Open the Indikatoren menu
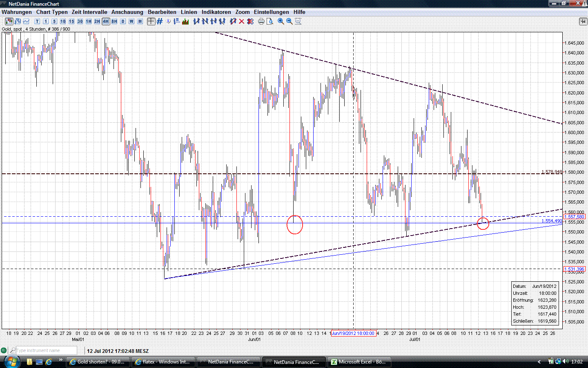588x368 pixels. point(216,12)
